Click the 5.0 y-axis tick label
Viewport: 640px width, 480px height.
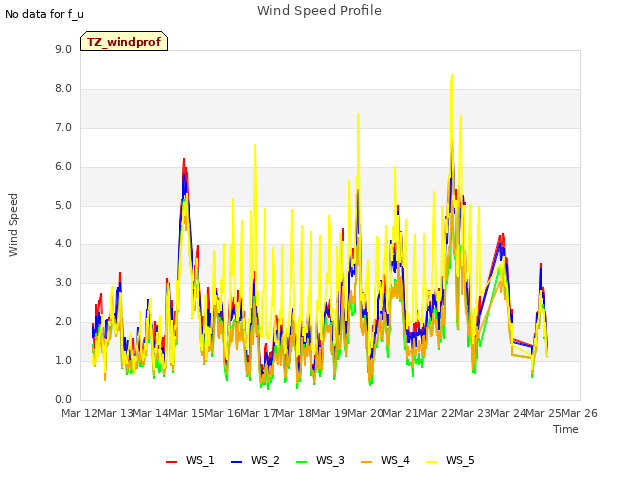tap(63, 206)
